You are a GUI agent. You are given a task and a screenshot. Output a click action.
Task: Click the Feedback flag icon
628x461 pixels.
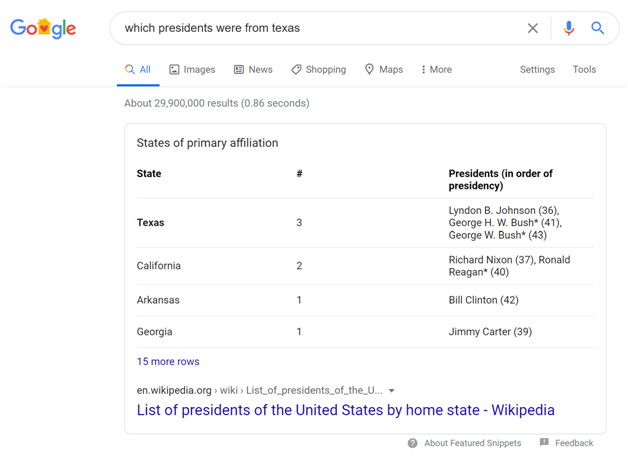tap(544, 443)
